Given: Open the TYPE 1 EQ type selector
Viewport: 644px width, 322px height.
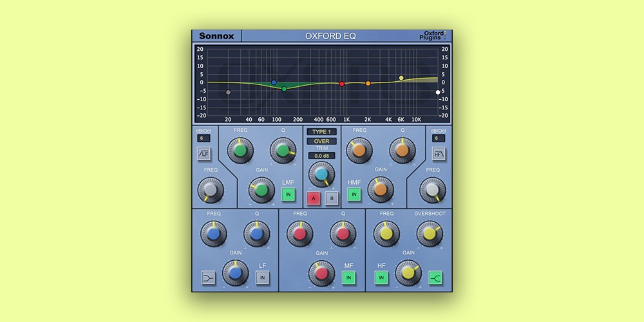Looking at the screenshot, I should [x=321, y=132].
